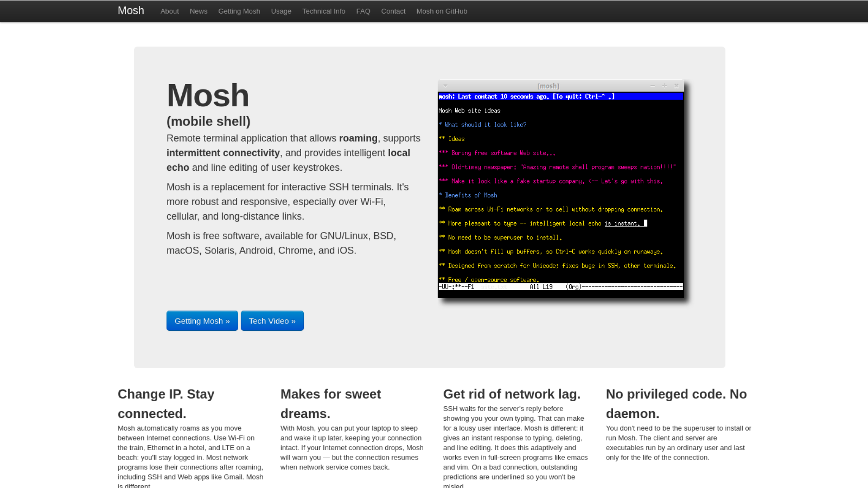868x488 pixels.
Task: Click the Mosh brand logo in navbar
Action: [x=131, y=10]
